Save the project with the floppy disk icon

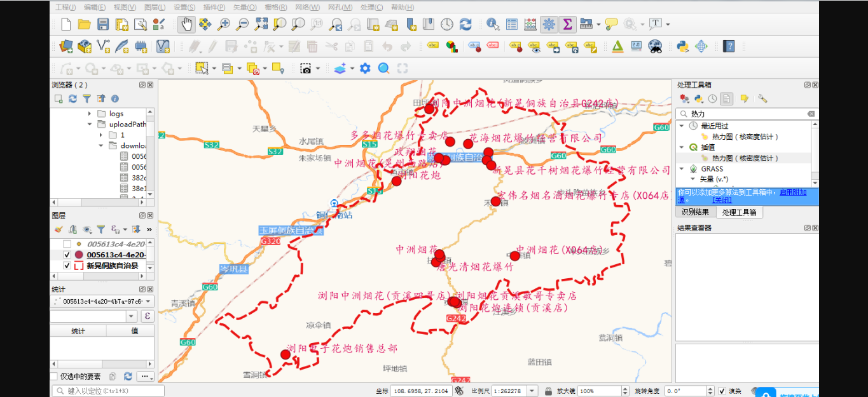point(103,25)
